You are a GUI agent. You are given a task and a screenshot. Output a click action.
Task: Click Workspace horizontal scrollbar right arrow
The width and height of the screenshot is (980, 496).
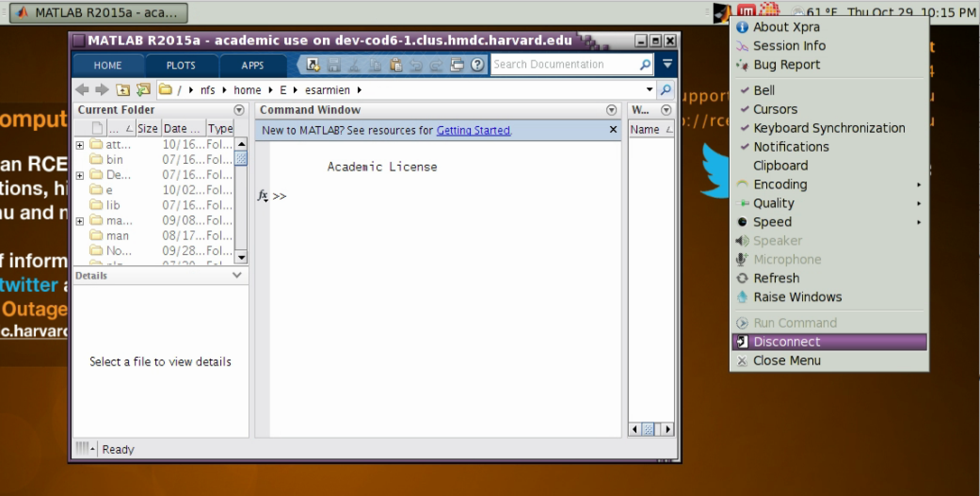point(667,429)
